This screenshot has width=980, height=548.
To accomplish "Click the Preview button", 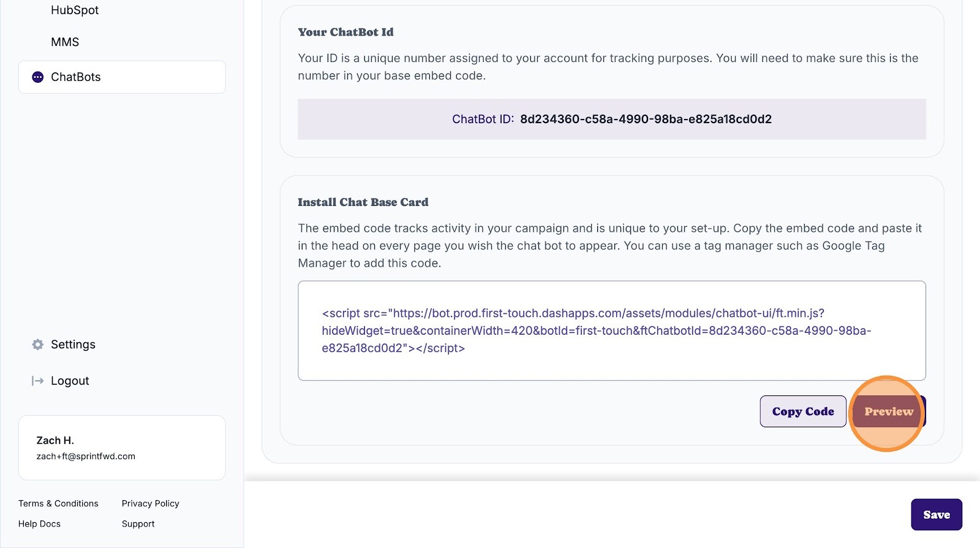I will pyautogui.click(x=889, y=411).
